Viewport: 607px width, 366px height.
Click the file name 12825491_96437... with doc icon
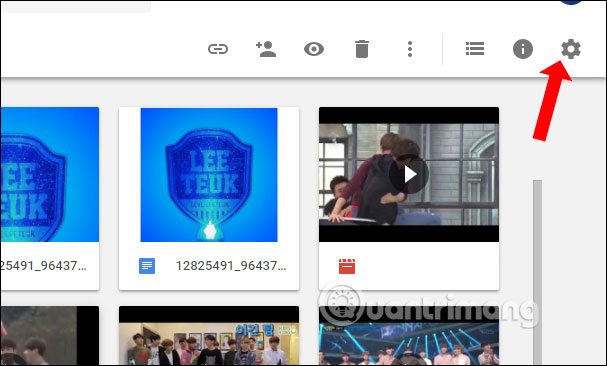[x=231, y=266]
